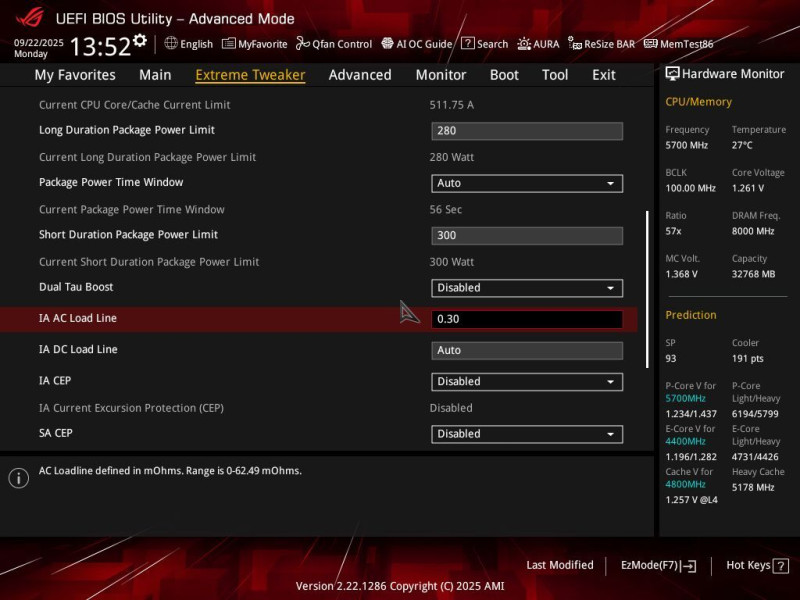The image size is (800, 600).
Task: Switch to the Boot tab
Action: [504, 75]
